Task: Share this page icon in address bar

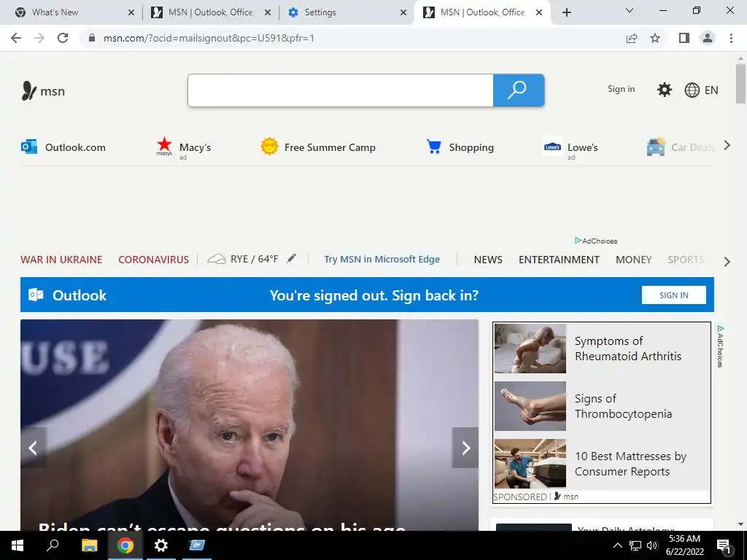Action: (x=632, y=38)
